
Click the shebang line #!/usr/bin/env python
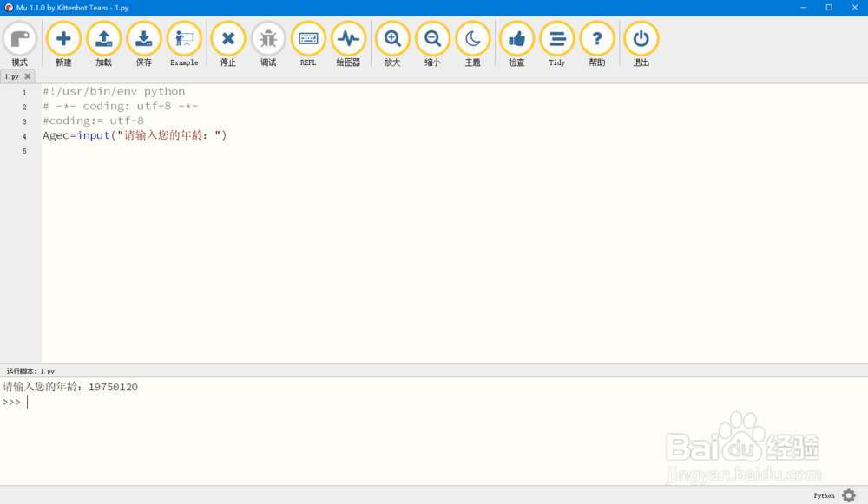(114, 91)
